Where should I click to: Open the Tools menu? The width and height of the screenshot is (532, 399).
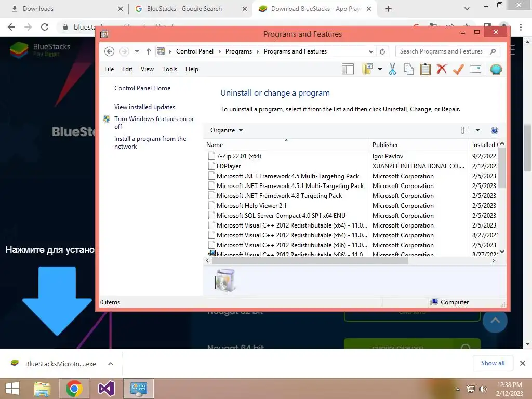click(x=170, y=69)
